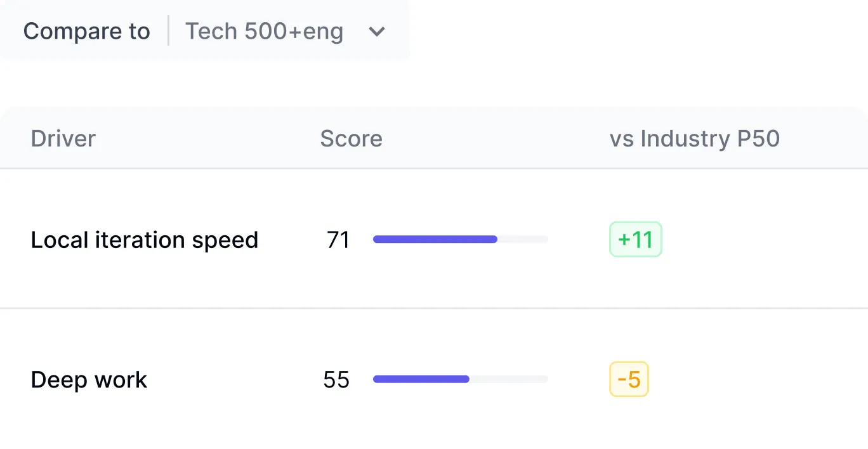
Task: Click the divider line under the table header
Action: [434, 169]
